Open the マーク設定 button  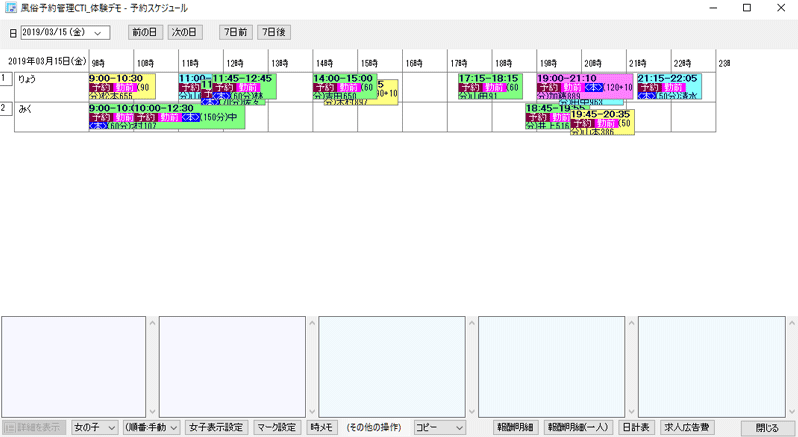(x=277, y=427)
